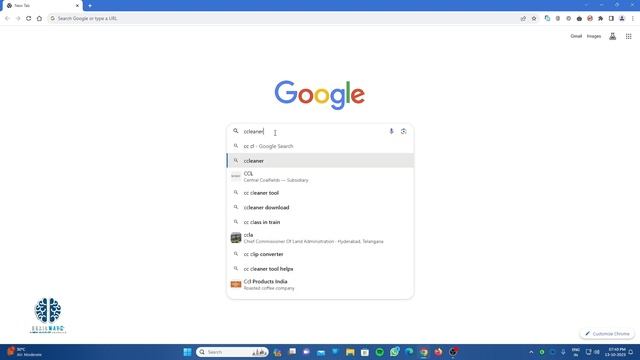Select the New Tab browser tab
Screen dimensions: 640x360
[x=41, y=6]
